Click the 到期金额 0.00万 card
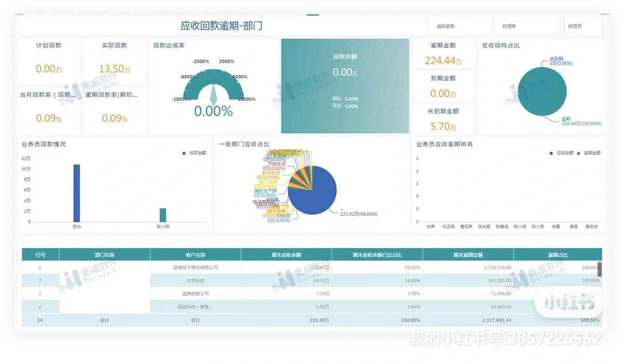624x364 pixels. point(443,86)
